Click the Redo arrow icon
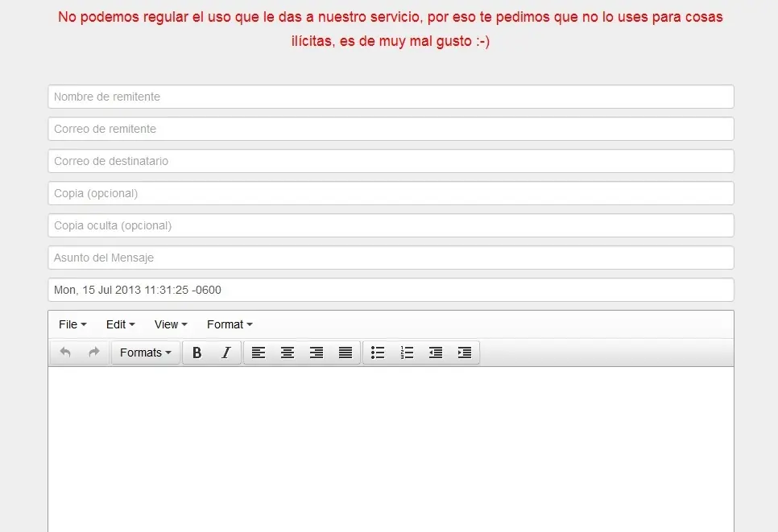This screenshot has height=532, width=778. click(93, 353)
